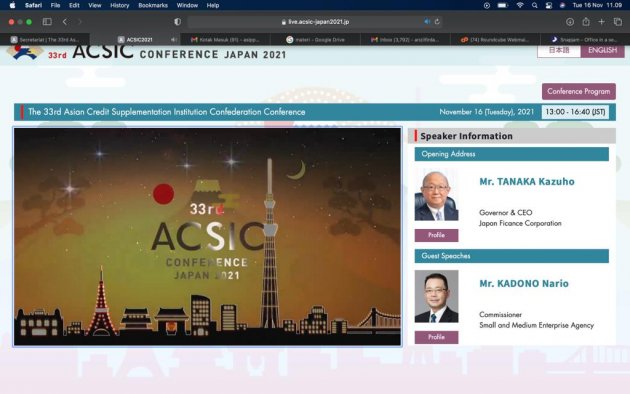Click the Japan Finance Corporation affiliation text
This screenshot has width=630, height=394.
(x=520, y=223)
